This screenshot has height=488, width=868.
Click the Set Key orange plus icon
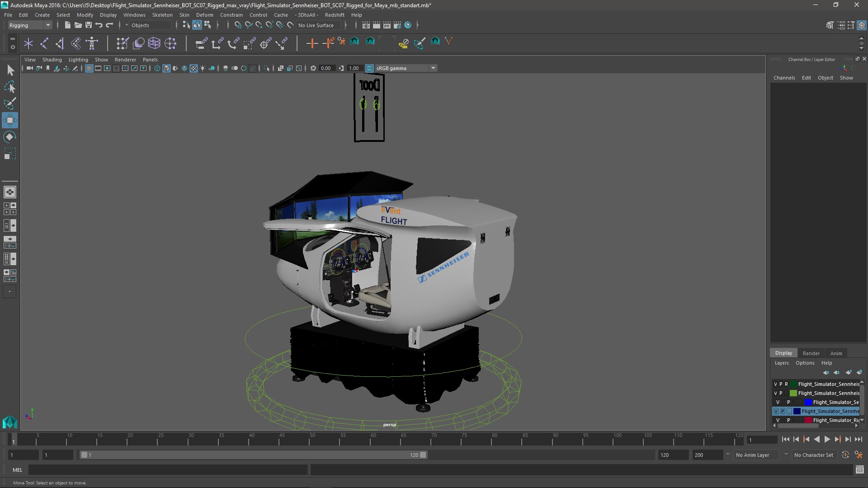pyautogui.click(x=312, y=43)
